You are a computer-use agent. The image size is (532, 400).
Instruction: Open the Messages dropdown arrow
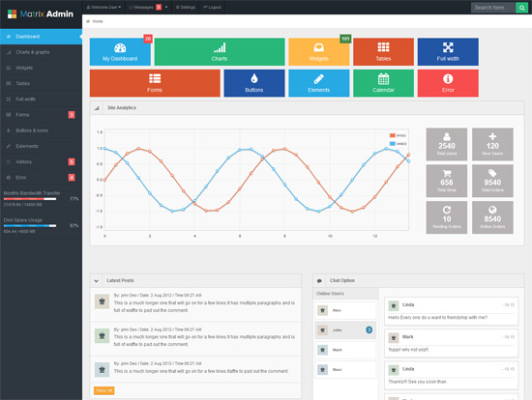(x=166, y=7)
